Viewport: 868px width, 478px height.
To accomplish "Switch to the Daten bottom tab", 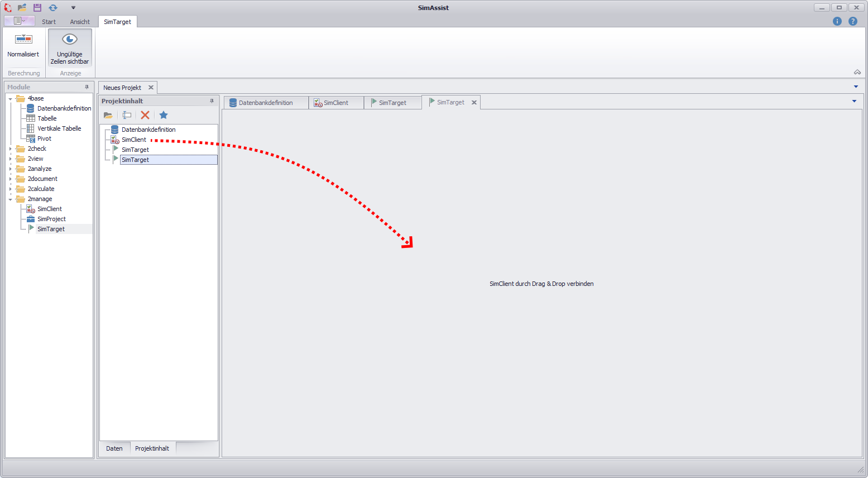I will coord(114,448).
